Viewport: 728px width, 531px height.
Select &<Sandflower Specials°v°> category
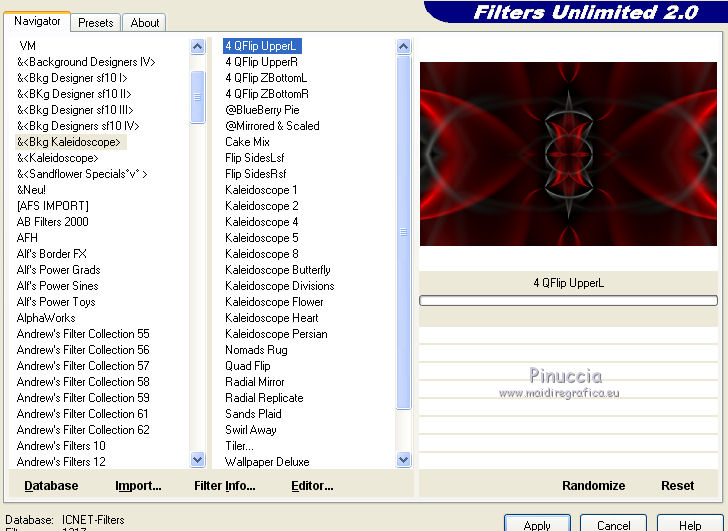[82, 174]
